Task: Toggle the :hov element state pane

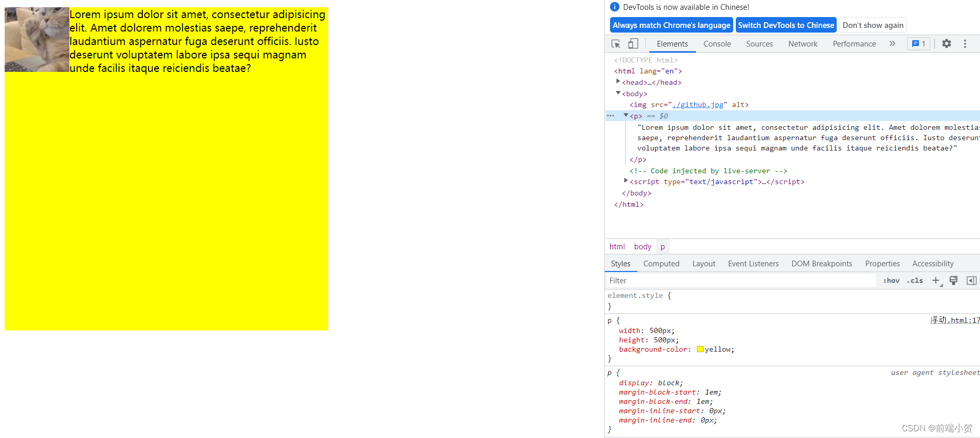Action: tap(891, 280)
